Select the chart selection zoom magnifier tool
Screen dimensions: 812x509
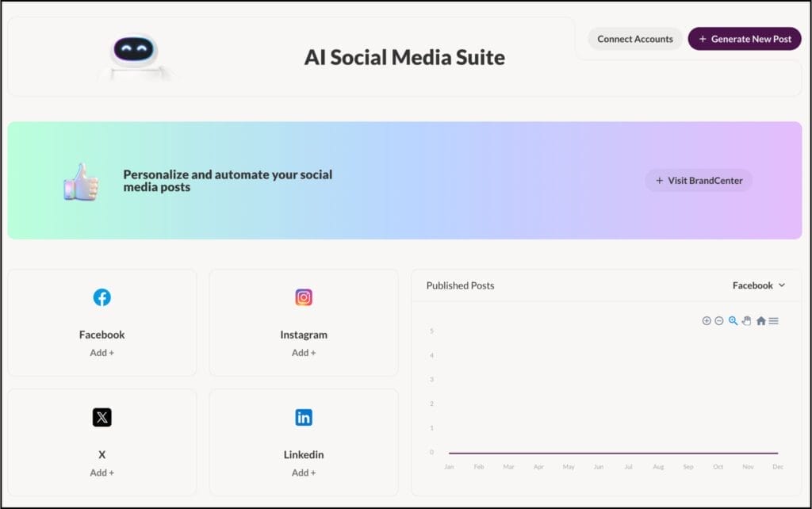click(x=733, y=321)
